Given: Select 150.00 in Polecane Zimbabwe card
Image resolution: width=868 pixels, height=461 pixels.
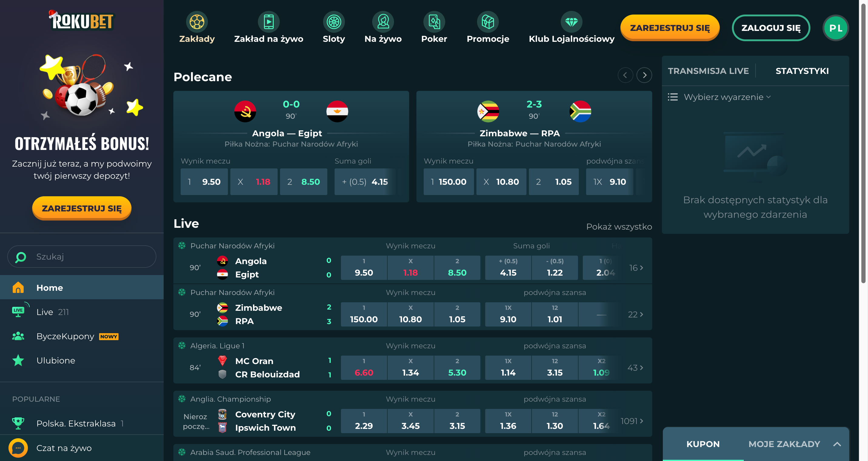Looking at the screenshot, I should tap(449, 182).
